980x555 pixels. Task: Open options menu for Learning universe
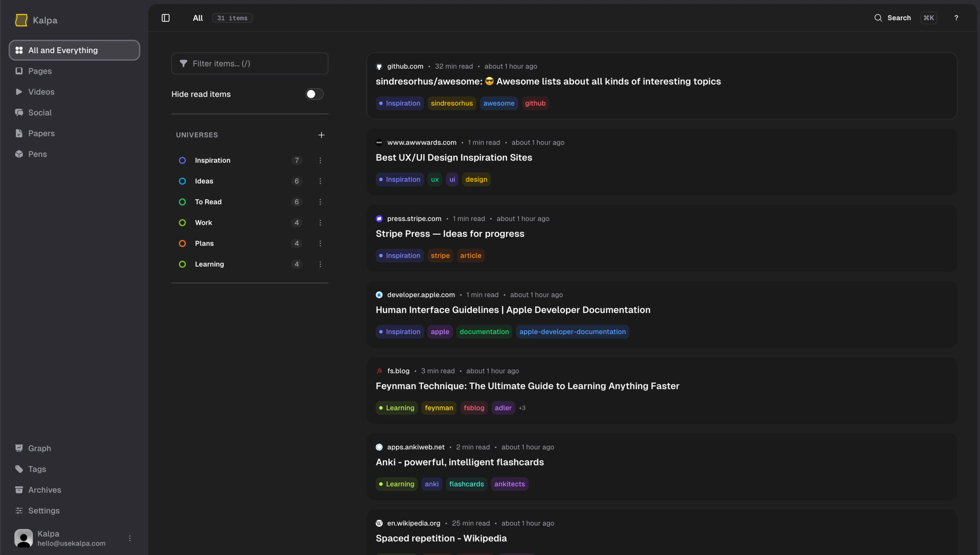320,264
